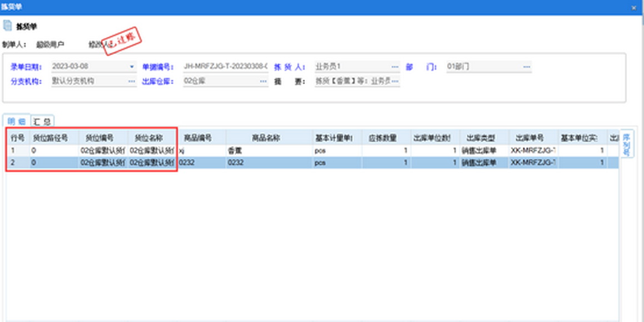Click 应拣数量 column header
Viewport: 644px width, 322px height.
coord(386,138)
